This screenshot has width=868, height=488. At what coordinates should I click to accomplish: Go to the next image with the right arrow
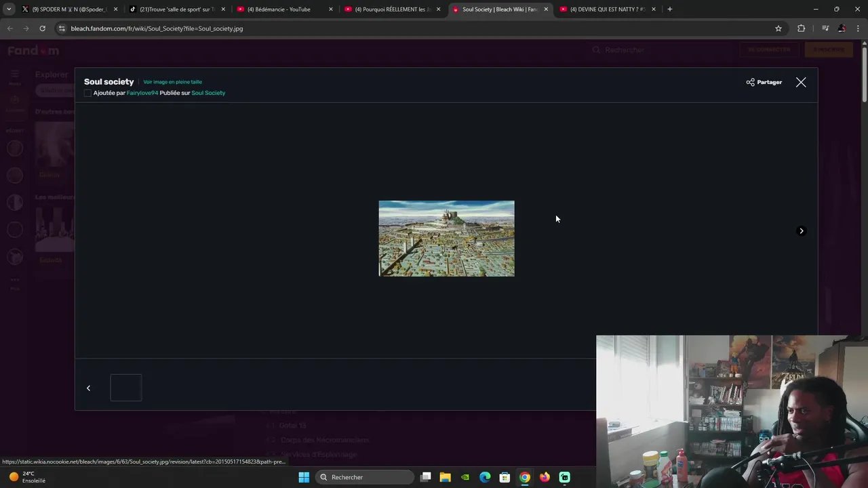click(801, 231)
